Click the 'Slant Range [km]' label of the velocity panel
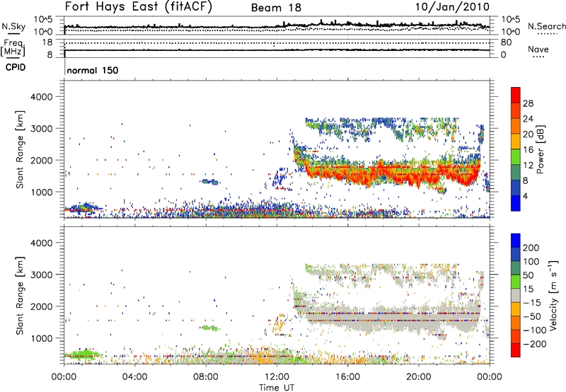The height and width of the screenshot is (392, 566). point(20,296)
